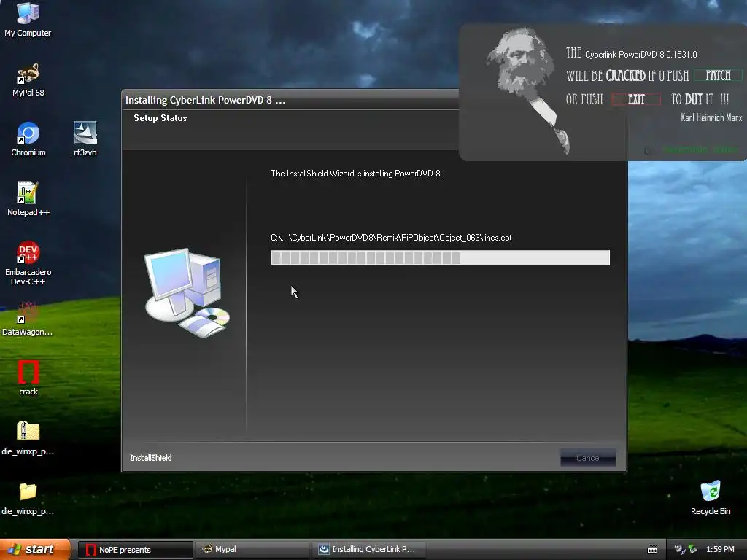Viewport: 747px width, 560px height.
Task: Click the InstallShield Wizard is installing message
Action: [355, 174]
